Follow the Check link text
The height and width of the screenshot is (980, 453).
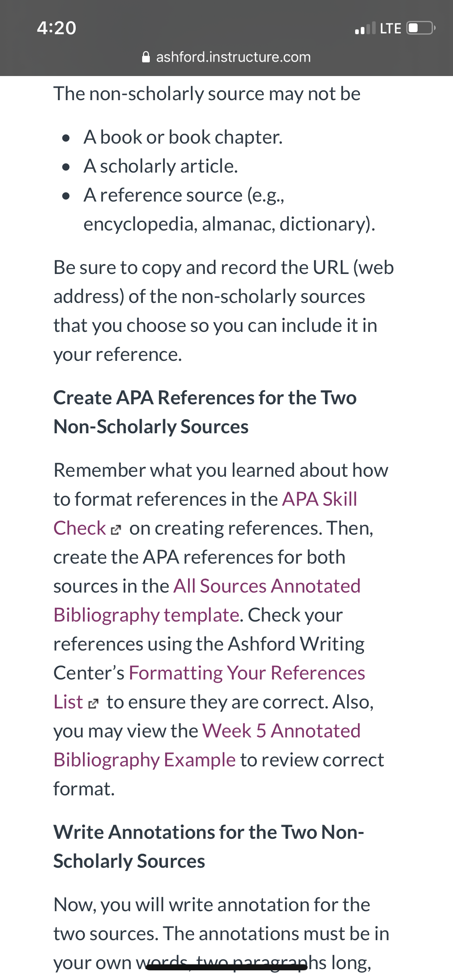pos(80,528)
